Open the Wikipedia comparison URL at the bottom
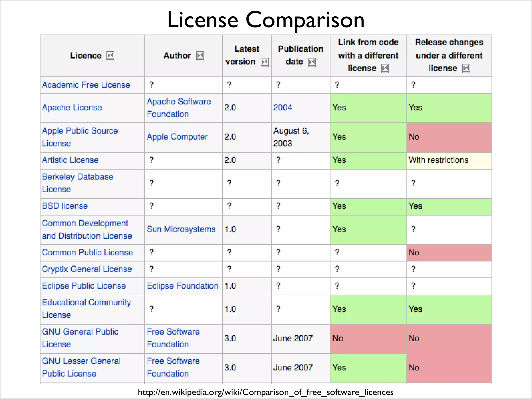 [x=266, y=392]
